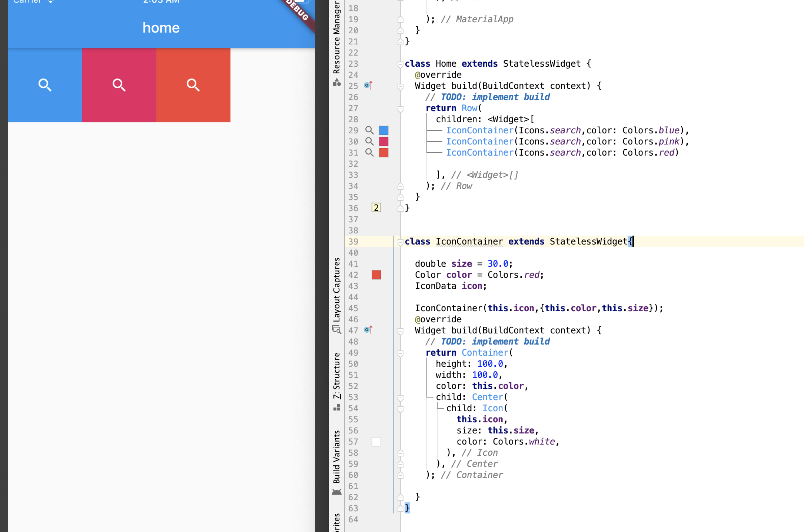Click the override gutter icon on line 25
804x532 pixels.
368,86
